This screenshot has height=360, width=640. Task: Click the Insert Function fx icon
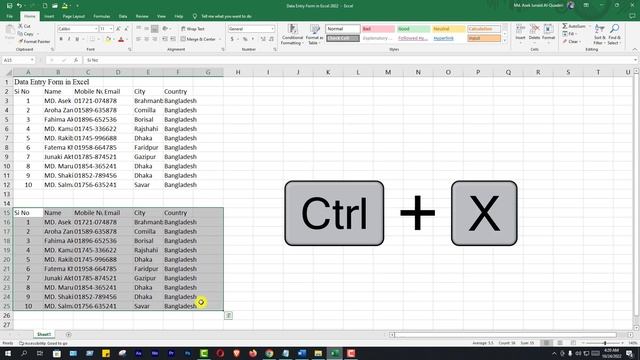pyautogui.click(x=76, y=60)
